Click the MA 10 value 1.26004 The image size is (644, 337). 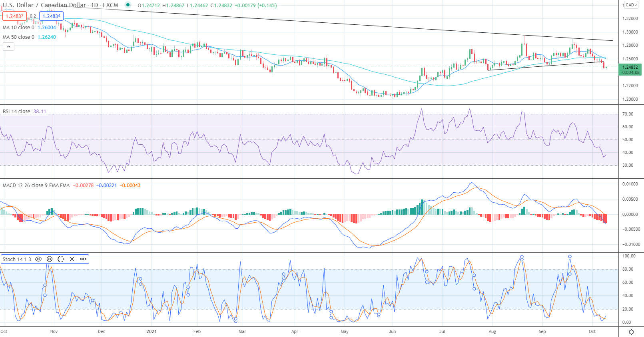pyautogui.click(x=47, y=28)
